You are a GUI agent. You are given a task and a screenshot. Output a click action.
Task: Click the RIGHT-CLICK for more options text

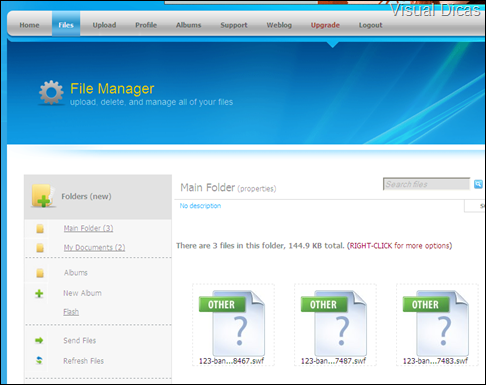[399, 246]
